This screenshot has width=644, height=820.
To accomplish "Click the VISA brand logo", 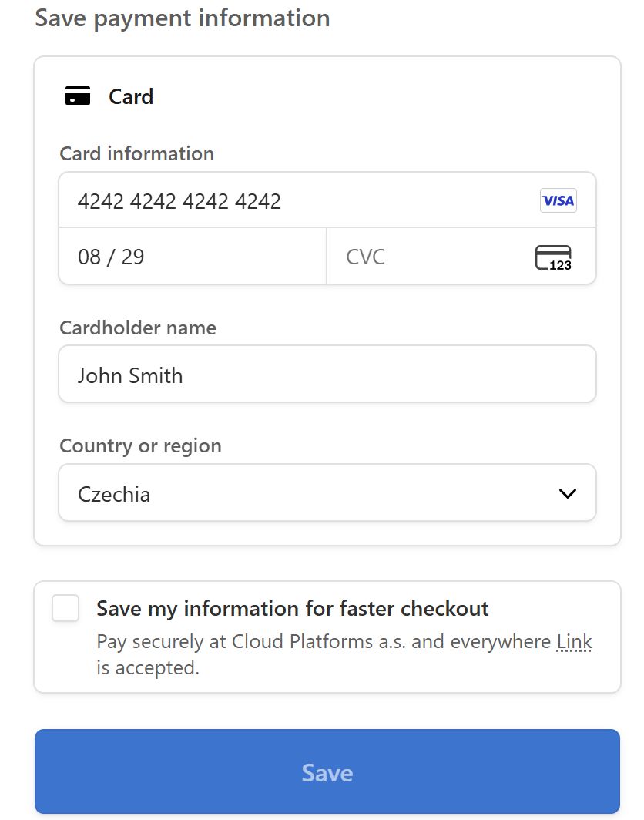I will click(558, 201).
